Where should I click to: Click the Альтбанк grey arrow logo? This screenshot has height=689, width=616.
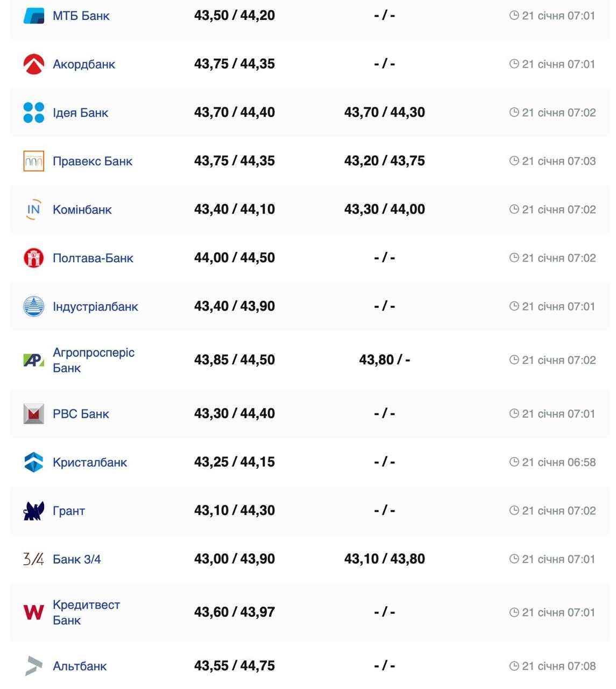[x=34, y=666]
